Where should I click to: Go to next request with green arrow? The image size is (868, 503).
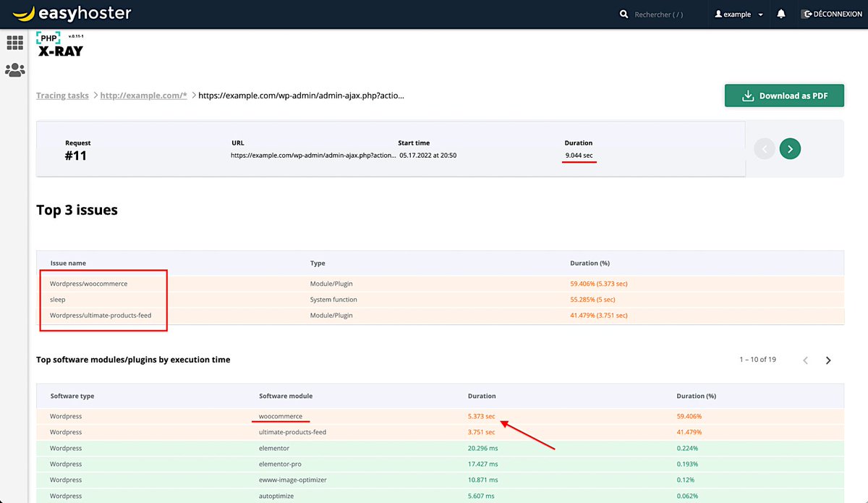pos(790,149)
